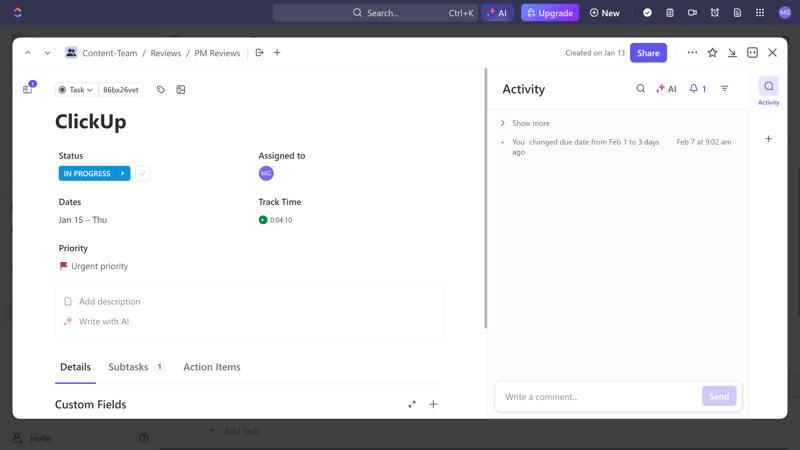Add a panel with right sidebar plus

(x=768, y=139)
